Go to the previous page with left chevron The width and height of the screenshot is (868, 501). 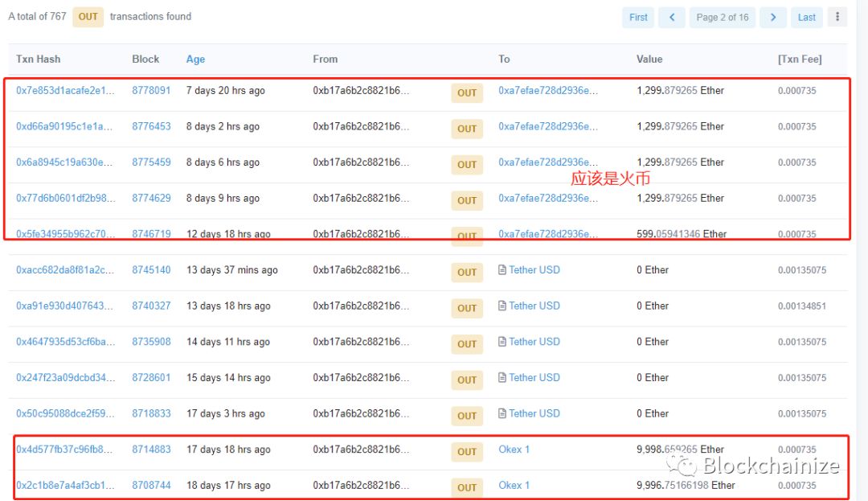pos(672,17)
